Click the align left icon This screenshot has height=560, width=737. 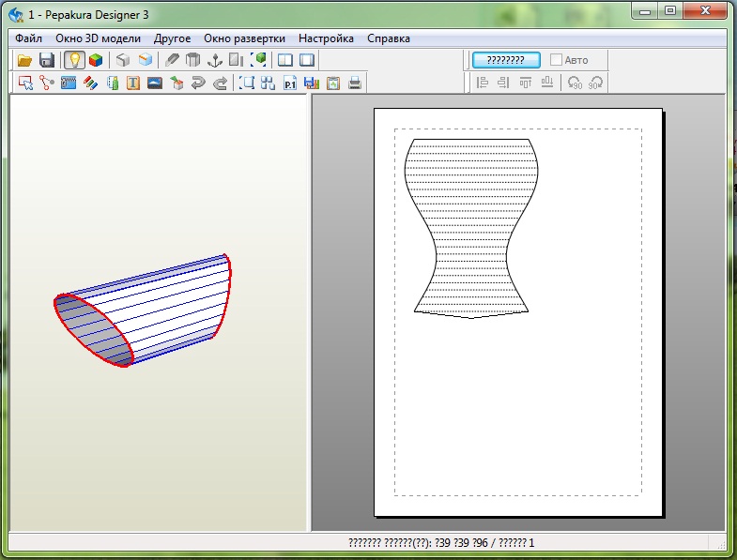pos(483,83)
